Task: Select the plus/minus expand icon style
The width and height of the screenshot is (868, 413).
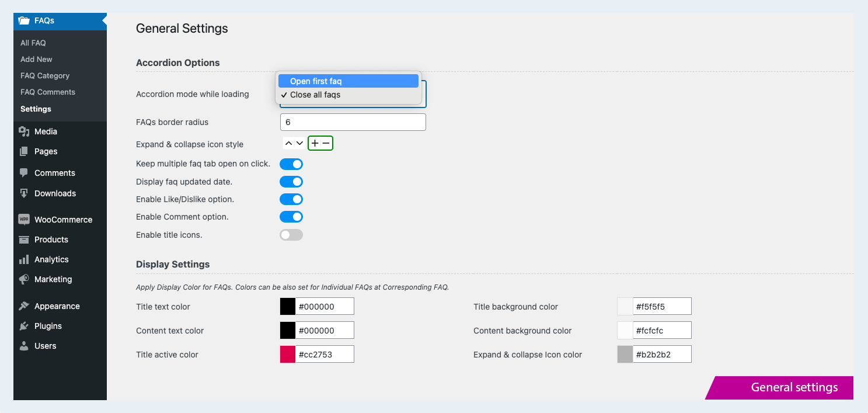Action: (x=320, y=143)
